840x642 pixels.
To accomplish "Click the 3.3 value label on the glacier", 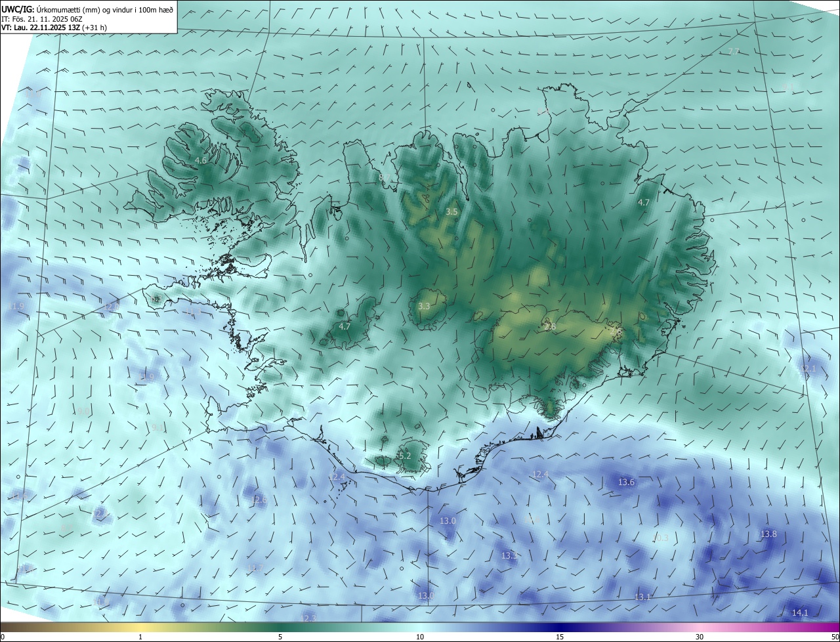I will coord(424,306).
